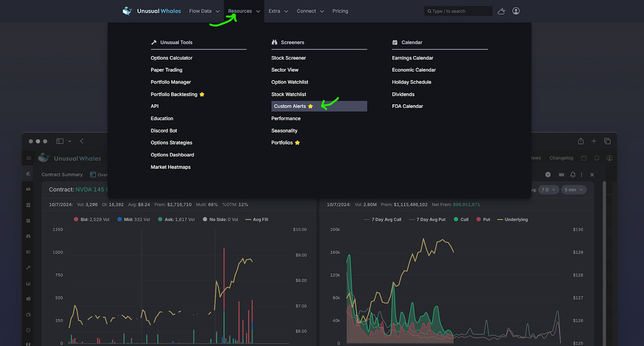
Task: Toggle the 7 Day Avg Call legend
Action: [x=382, y=219]
